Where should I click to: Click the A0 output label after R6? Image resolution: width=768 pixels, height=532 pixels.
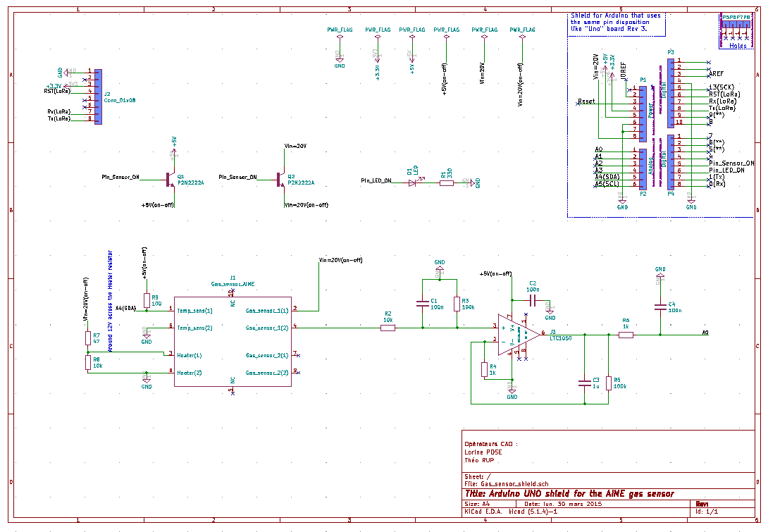(705, 333)
